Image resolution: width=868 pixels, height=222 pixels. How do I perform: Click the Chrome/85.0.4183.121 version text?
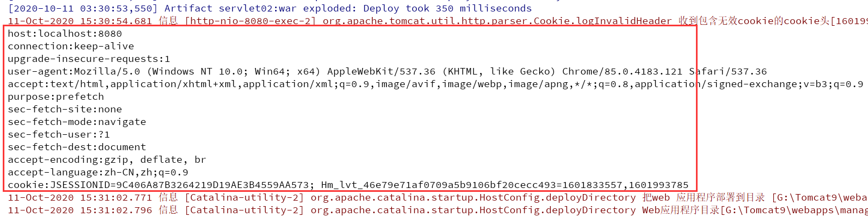(x=622, y=71)
